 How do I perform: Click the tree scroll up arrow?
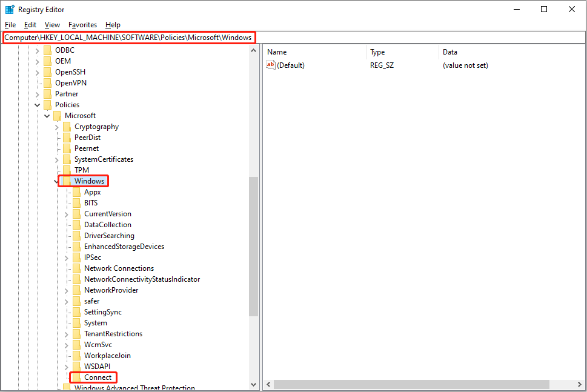253,50
